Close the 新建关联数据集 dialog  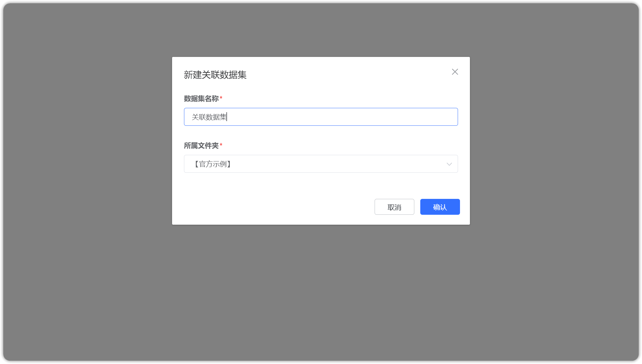(x=455, y=72)
